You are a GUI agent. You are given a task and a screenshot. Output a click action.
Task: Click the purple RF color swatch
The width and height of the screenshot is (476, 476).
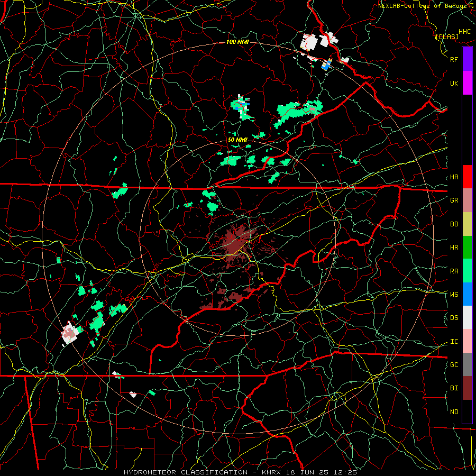tap(467, 59)
